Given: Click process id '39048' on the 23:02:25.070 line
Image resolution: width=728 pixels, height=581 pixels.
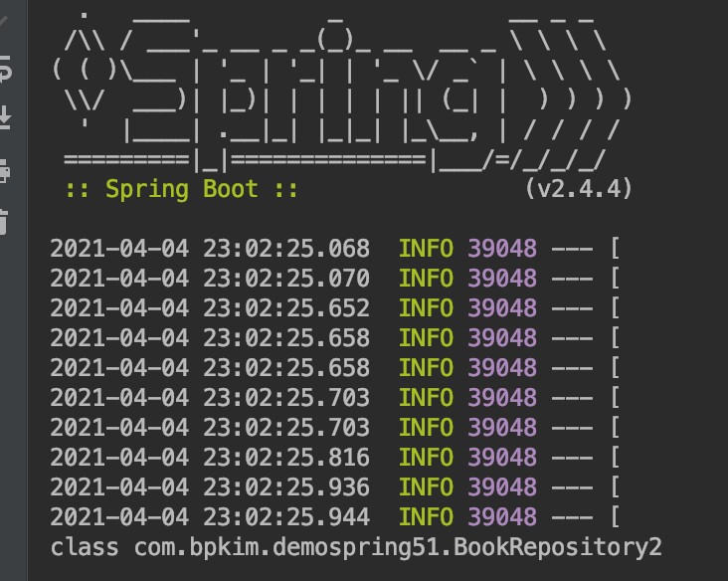Looking at the screenshot, I should coord(502,279).
